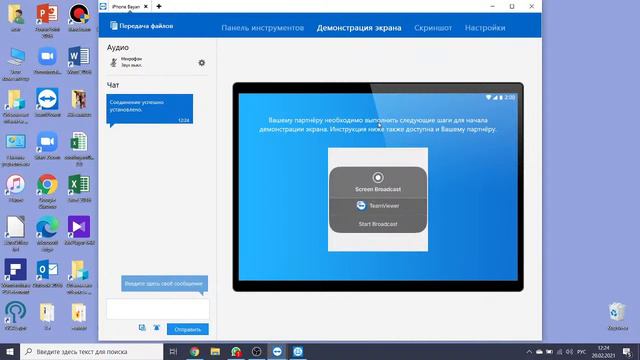
Task: Open File Explorer from taskbar
Action: [x=215, y=351]
